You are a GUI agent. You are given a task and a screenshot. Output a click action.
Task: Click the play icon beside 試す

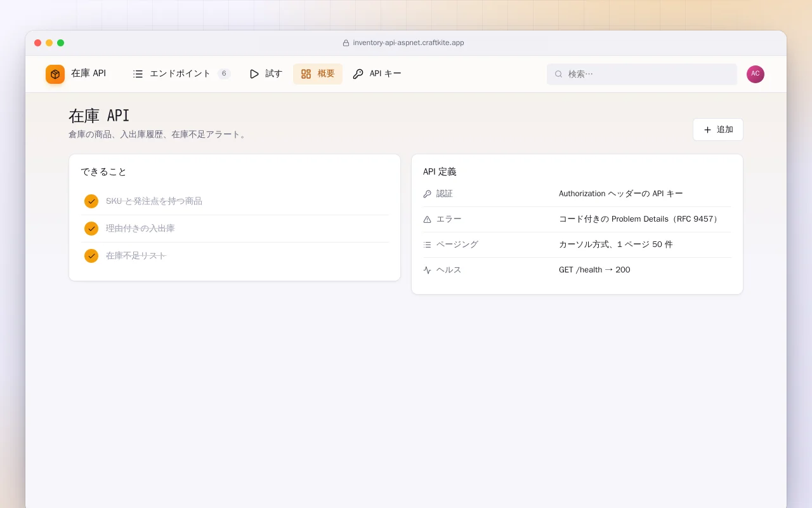click(x=254, y=74)
